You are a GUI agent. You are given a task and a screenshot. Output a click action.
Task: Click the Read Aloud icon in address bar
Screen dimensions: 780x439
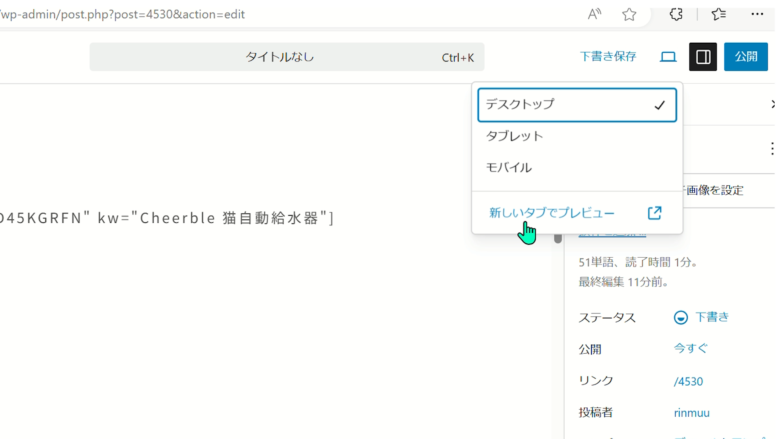pyautogui.click(x=594, y=14)
